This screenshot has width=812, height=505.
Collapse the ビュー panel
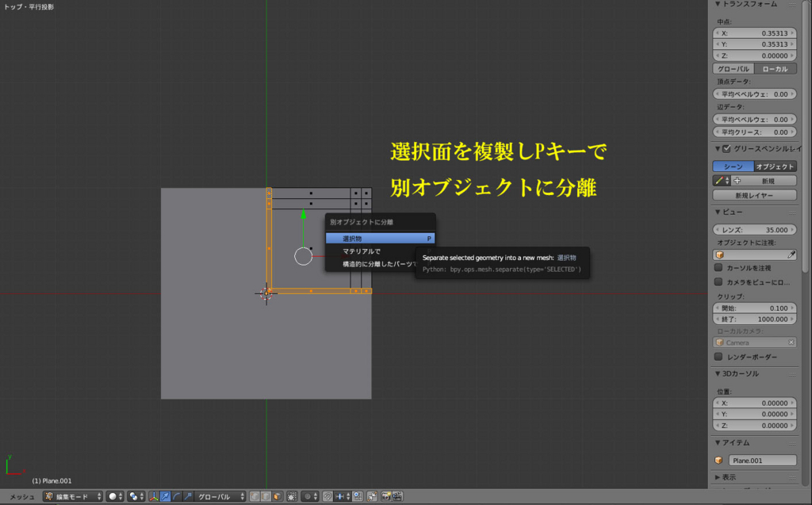click(718, 212)
